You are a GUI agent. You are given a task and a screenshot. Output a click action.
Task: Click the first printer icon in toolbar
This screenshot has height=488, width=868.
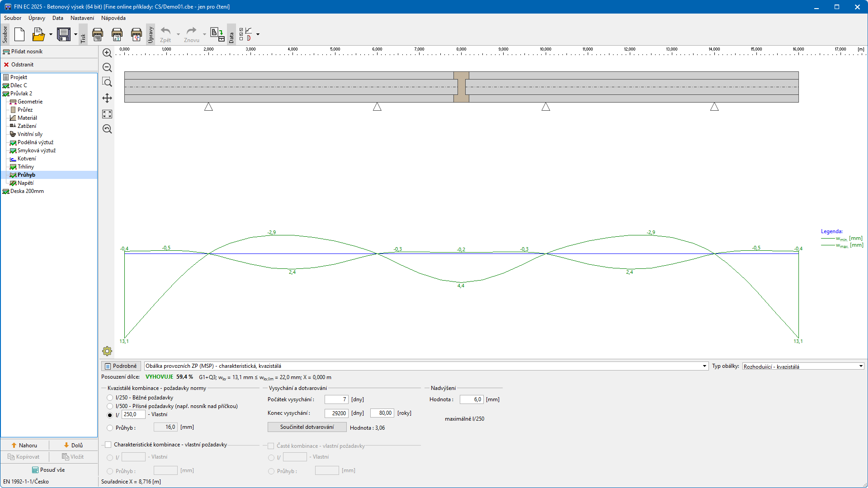pos(98,34)
